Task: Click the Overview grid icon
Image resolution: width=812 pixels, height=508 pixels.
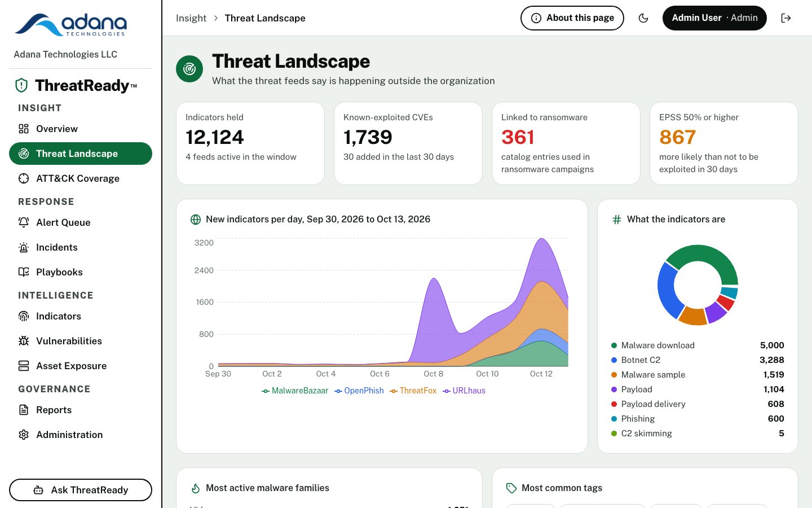Action: [x=24, y=129]
